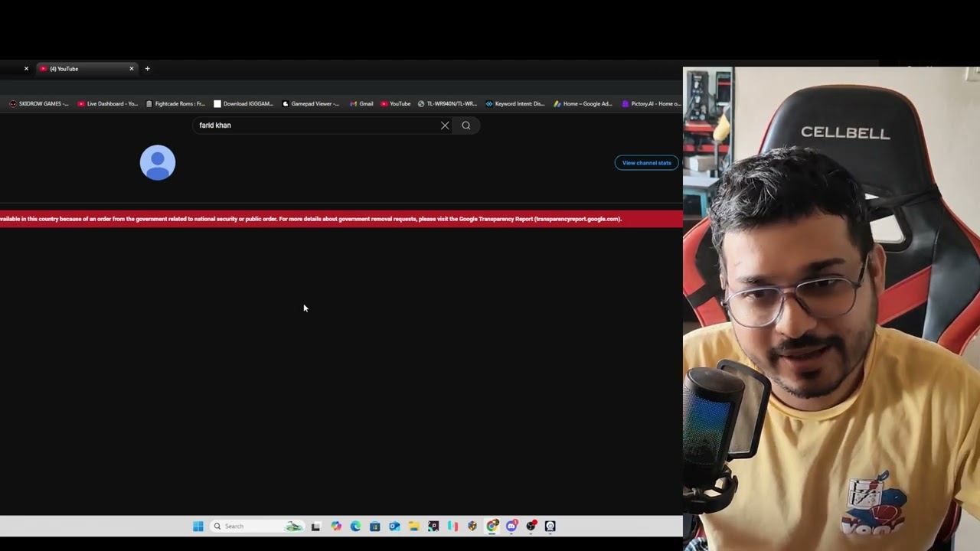
Task: Open Pictory.AI bookmark
Action: click(x=652, y=103)
